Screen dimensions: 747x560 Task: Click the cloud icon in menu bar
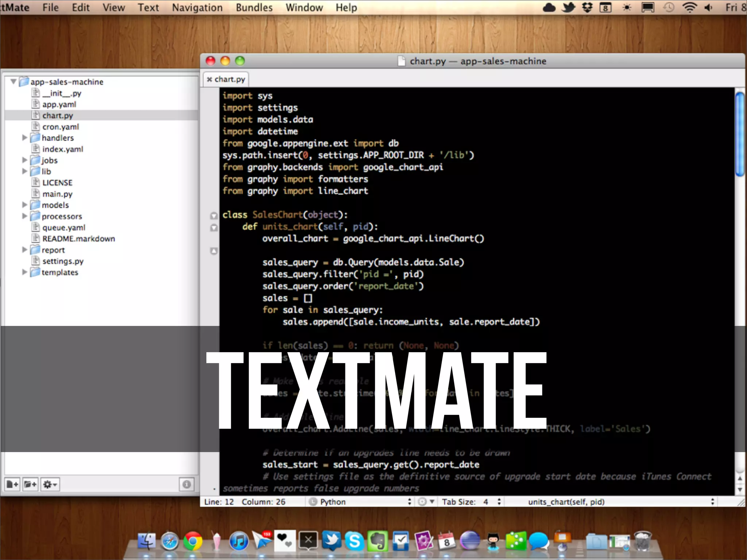coord(549,7)
